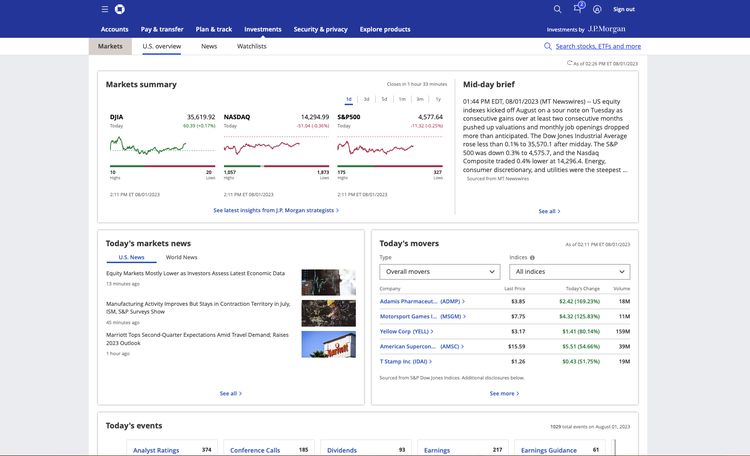Open Explore products menu
Image resolution: width=750 pixels, height=456 pixels.
pyautogui.click(x=385, y=29)
